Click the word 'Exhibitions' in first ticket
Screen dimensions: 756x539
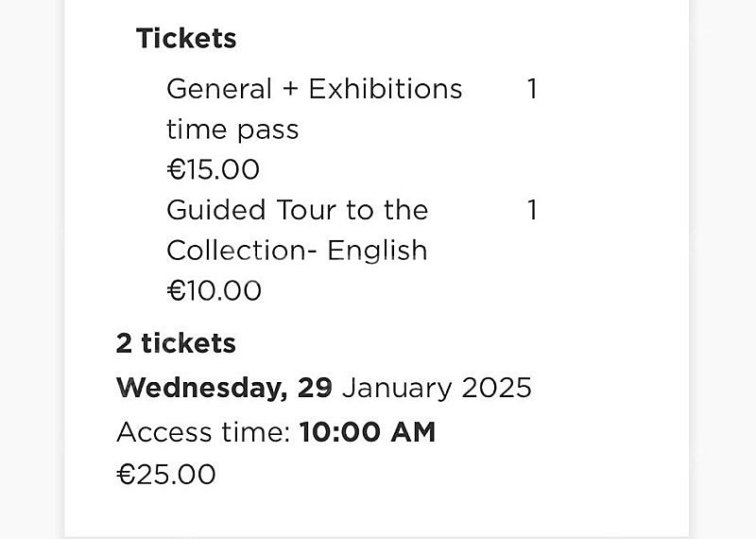[x=386, y=89]
